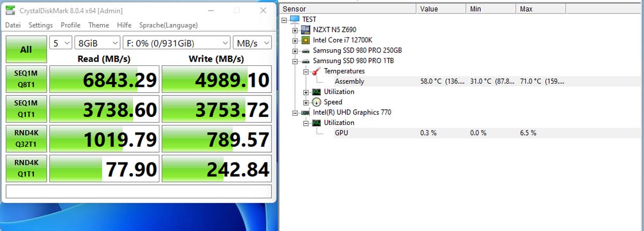
Task: Run all benchmarks with All button
Action: tap(26, 49)
